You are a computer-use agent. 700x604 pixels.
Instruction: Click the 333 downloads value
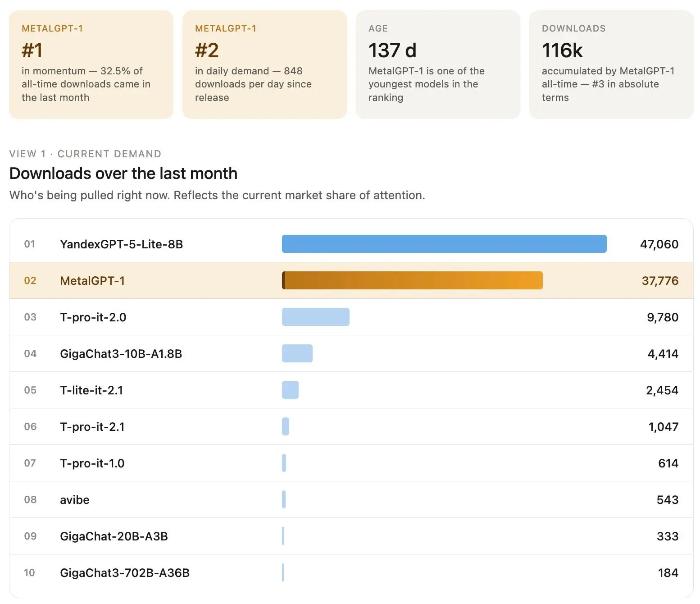pyautogui.click(x=668, y=536)
